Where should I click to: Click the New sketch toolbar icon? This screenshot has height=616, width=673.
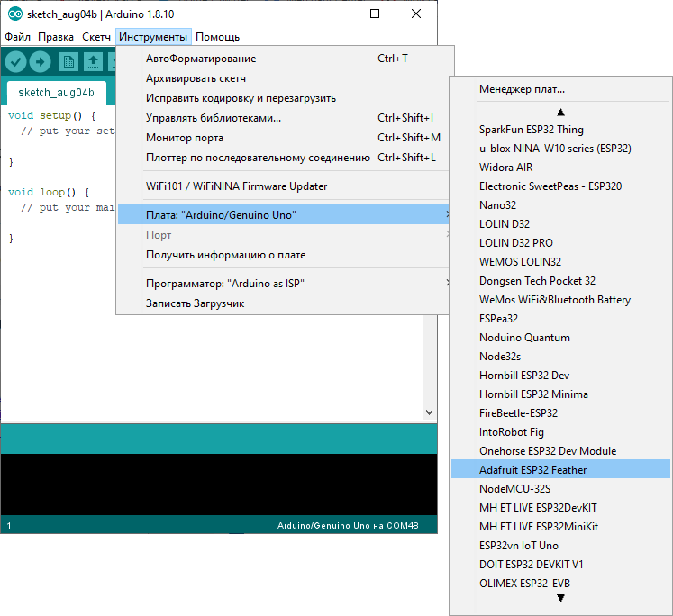pos(68,62)
